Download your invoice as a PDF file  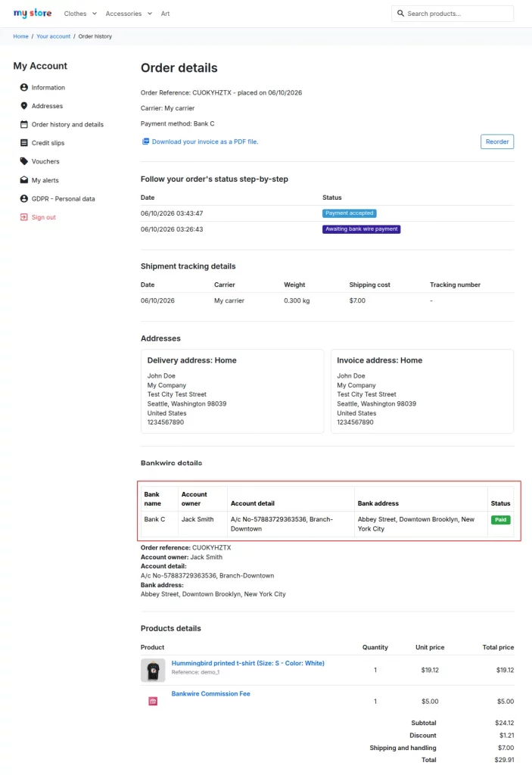(204, 142)
